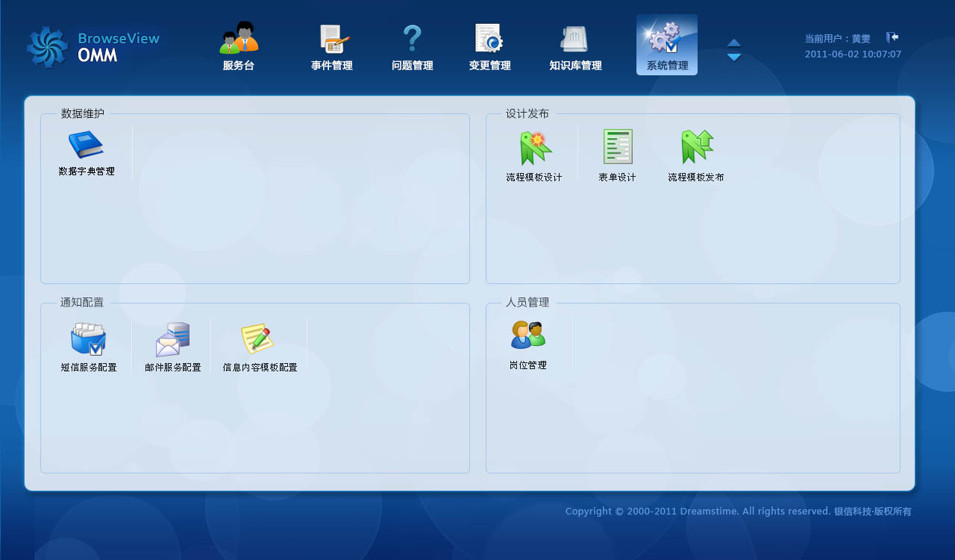Switch to the 服务台 module
The image size is (955, 560).
pyautogui.click(x=238, y=45)
